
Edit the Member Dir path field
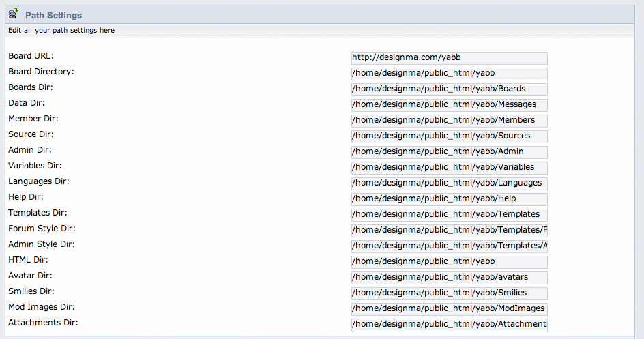[449, 121]
